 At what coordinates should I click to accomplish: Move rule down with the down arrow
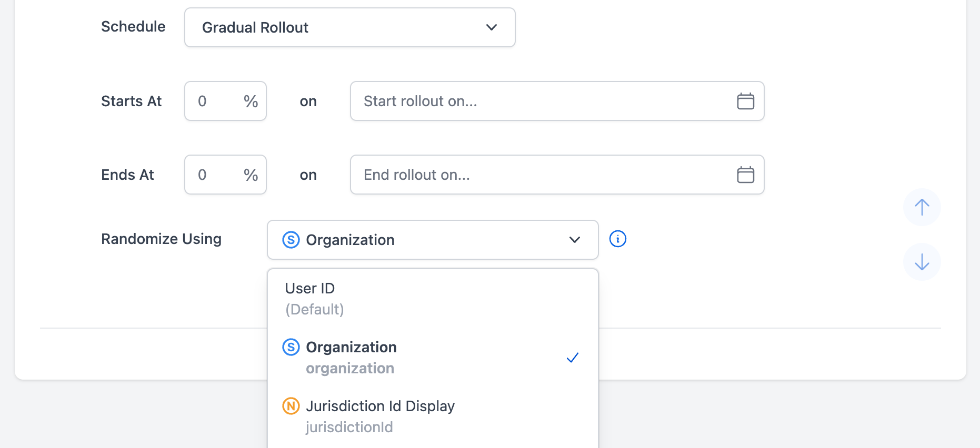(x=922, y=262)
